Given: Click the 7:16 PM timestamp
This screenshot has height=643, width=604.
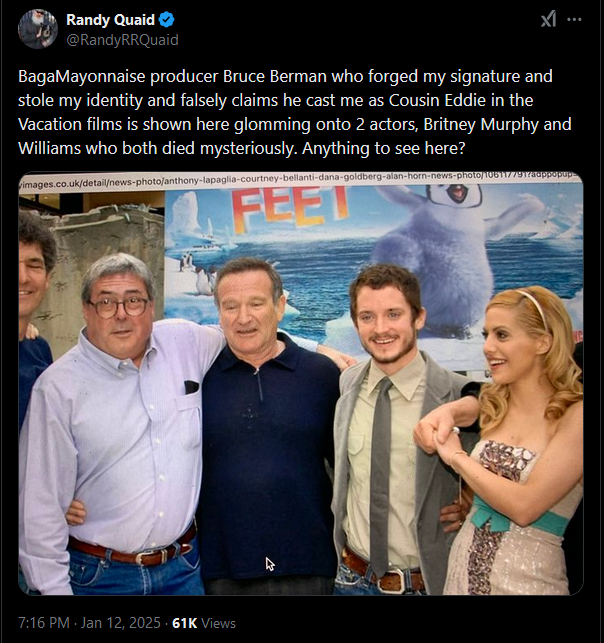Looking at the screenshot, I should (x=44, y=623).
